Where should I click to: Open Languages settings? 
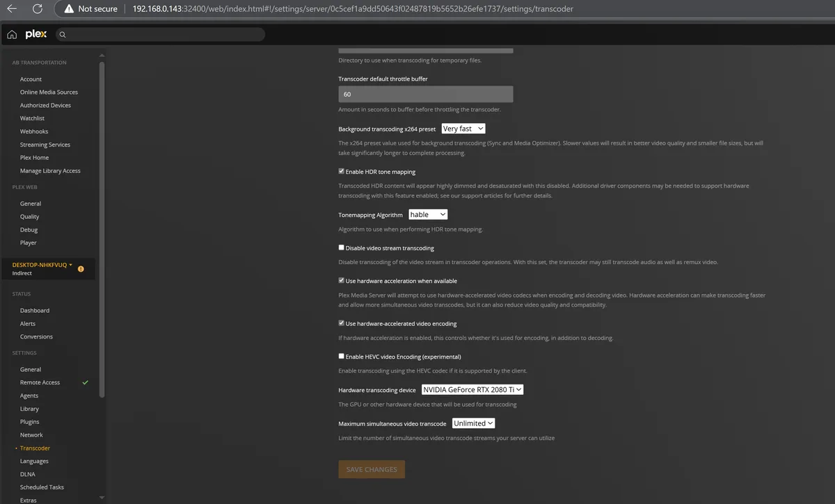tap(34, 461)
